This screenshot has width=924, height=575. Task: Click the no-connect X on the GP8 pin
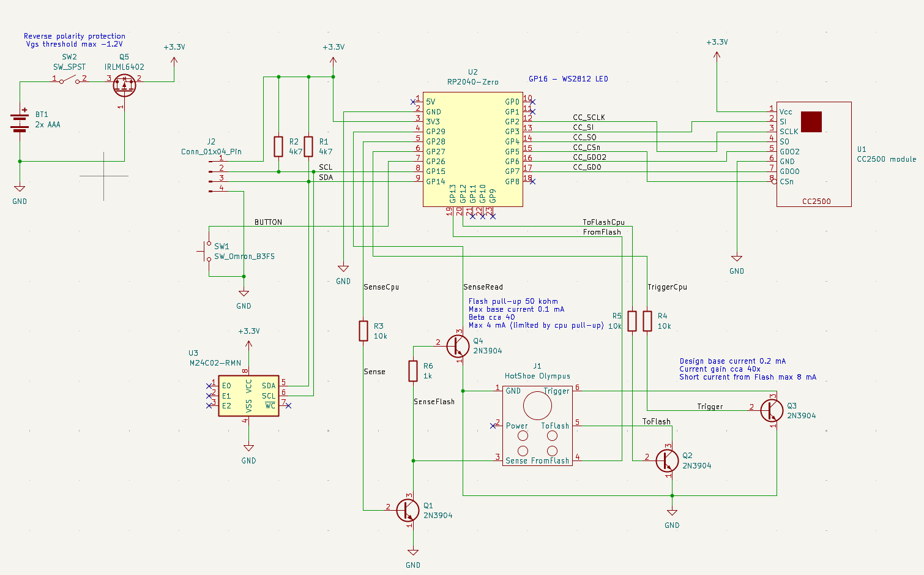tap(533, 181)
